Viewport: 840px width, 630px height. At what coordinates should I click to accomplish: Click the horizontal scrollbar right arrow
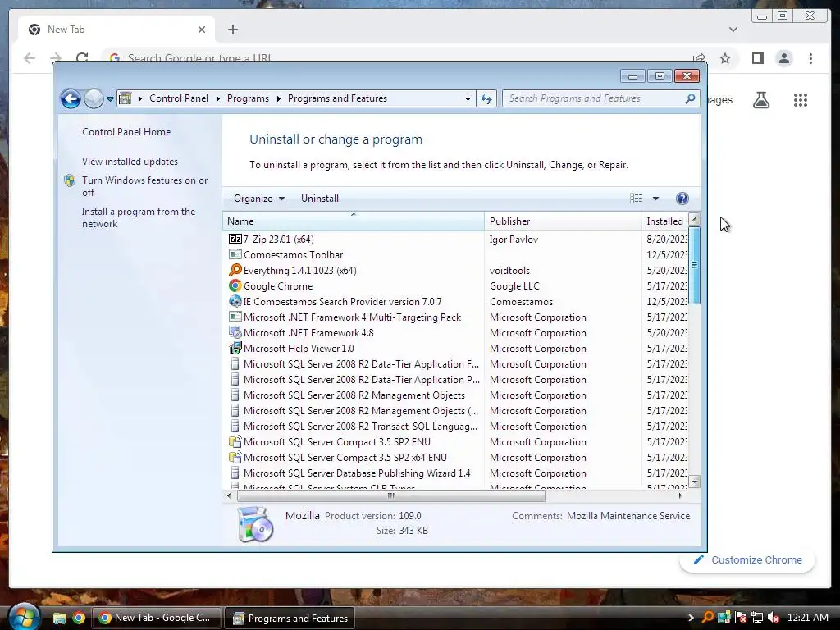680,496
